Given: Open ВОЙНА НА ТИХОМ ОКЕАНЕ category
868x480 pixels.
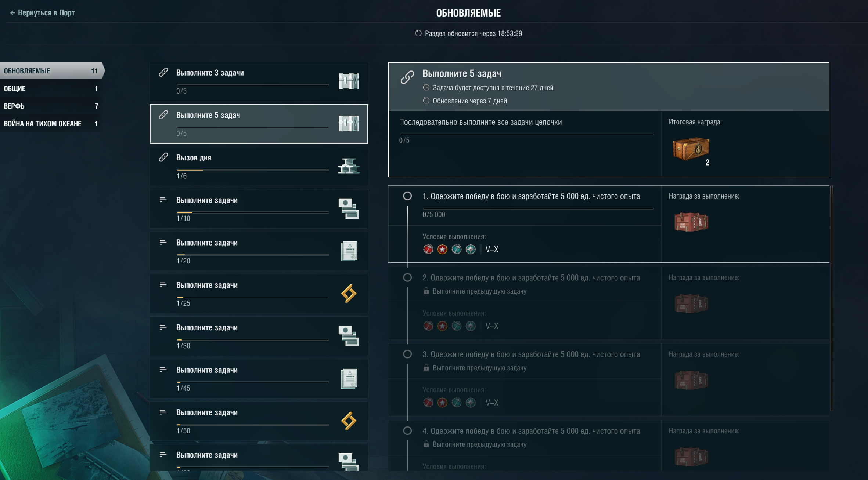Looking at the screenshot, I should [x=51, y=124].
